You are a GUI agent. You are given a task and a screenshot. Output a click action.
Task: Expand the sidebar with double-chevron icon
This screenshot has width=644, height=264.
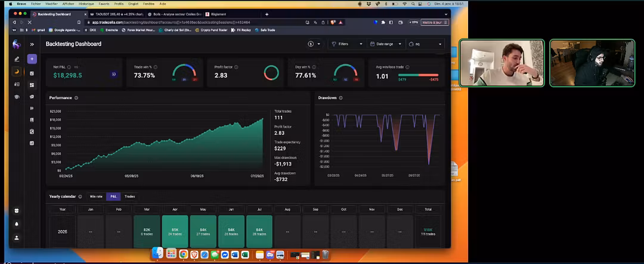(x=32, y=44)
